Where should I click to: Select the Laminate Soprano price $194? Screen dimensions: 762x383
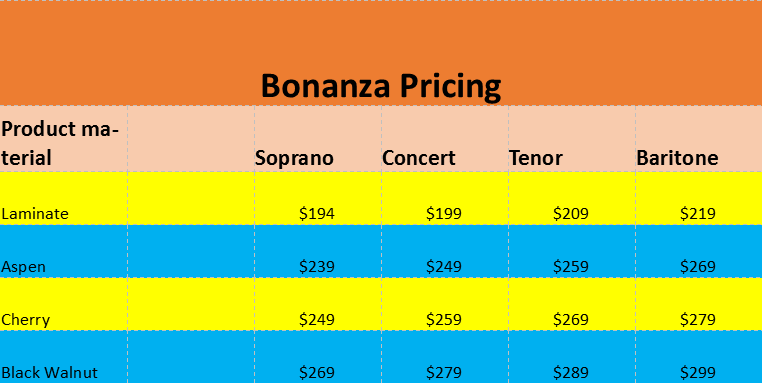click(318, 198)
